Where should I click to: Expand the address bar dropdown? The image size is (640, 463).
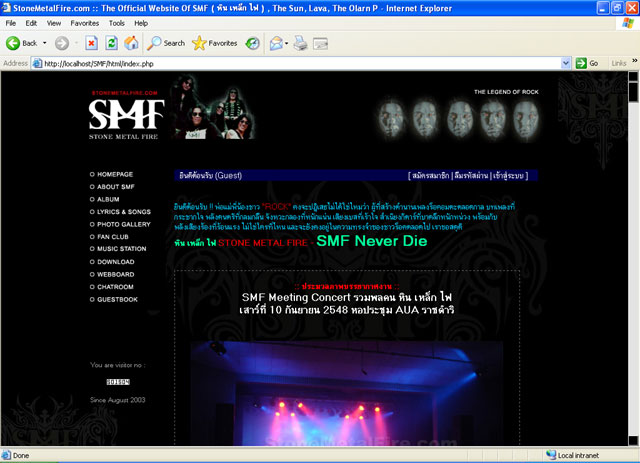click(565, 63)
